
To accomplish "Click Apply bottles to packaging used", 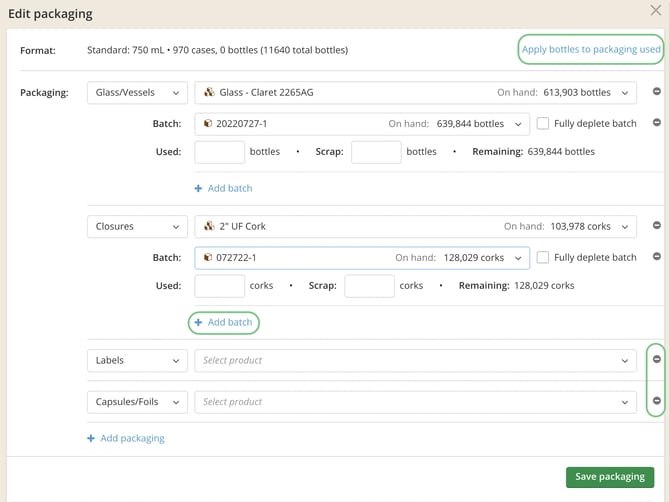I will click(x=590, y=49).
